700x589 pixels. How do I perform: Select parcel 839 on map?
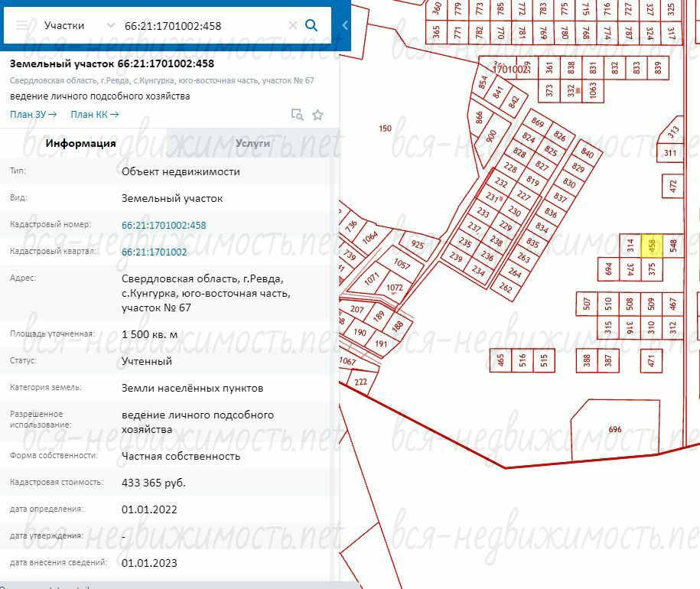tap(658, 68)
